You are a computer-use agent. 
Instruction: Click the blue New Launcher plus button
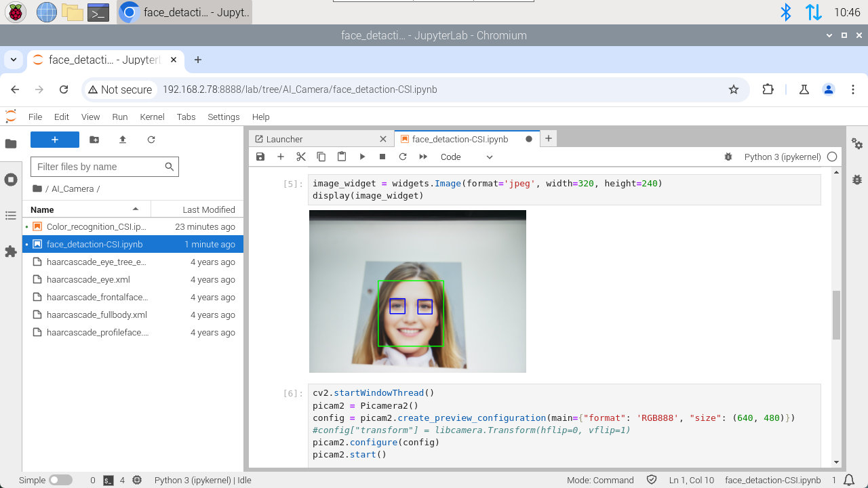[55, 140]
